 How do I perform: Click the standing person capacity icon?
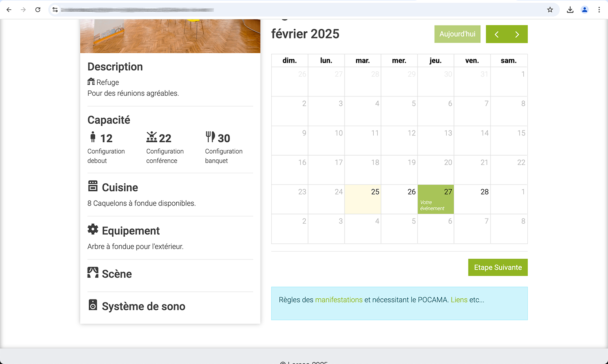coord(93,137)
